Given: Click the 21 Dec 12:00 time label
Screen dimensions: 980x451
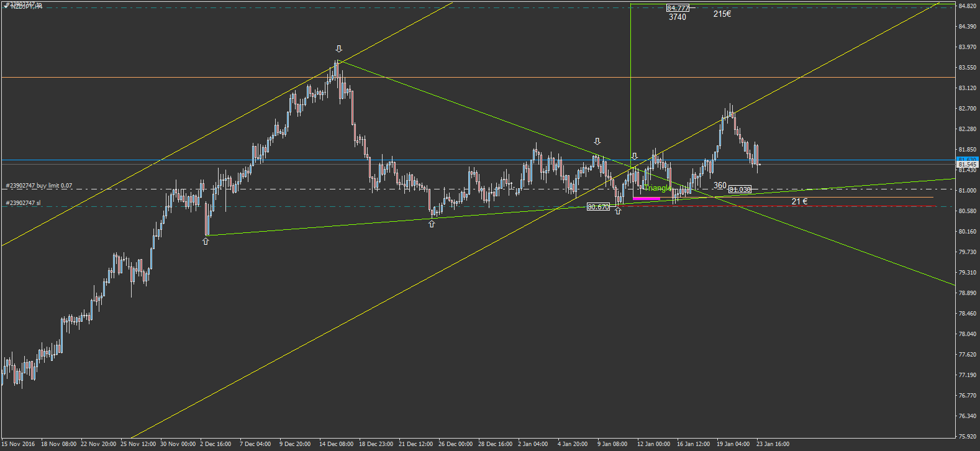Looking at the screenshot, I should point(415,444).
